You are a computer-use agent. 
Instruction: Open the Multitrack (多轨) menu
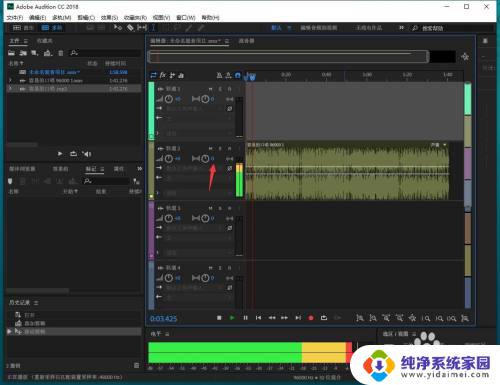[x=62, y=17]
